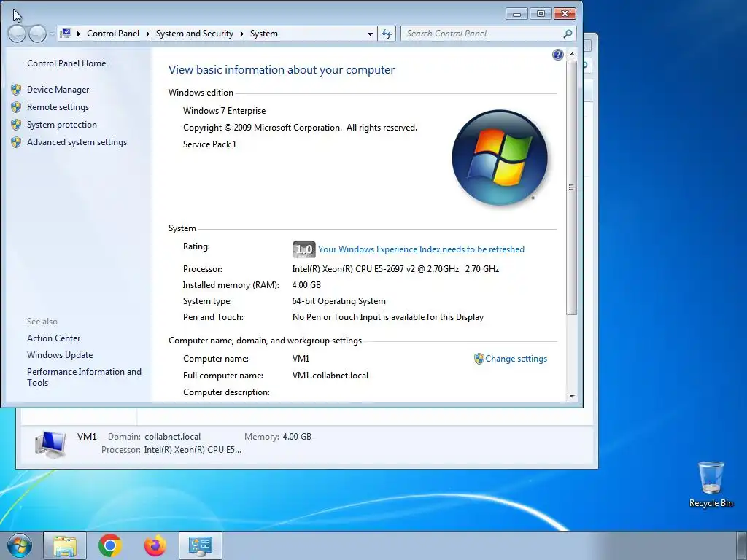Click the No Pen or Touch Input value

[388, 317]
